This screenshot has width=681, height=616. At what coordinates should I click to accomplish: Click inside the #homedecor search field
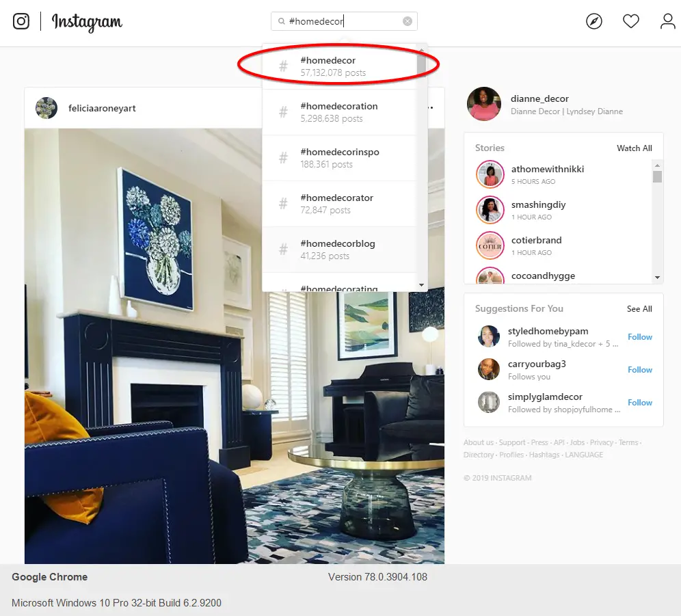pos(344,21)
